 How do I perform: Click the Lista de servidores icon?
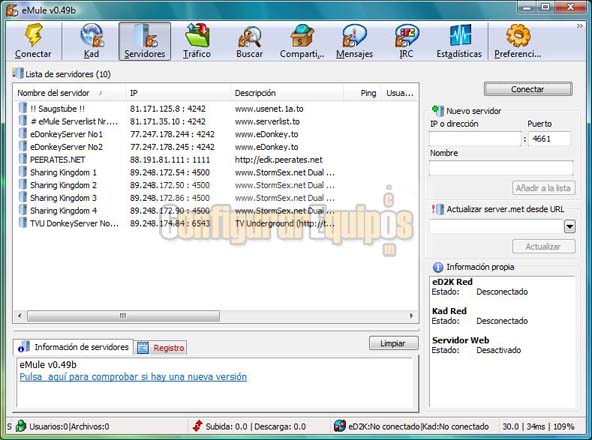point(17,73)
